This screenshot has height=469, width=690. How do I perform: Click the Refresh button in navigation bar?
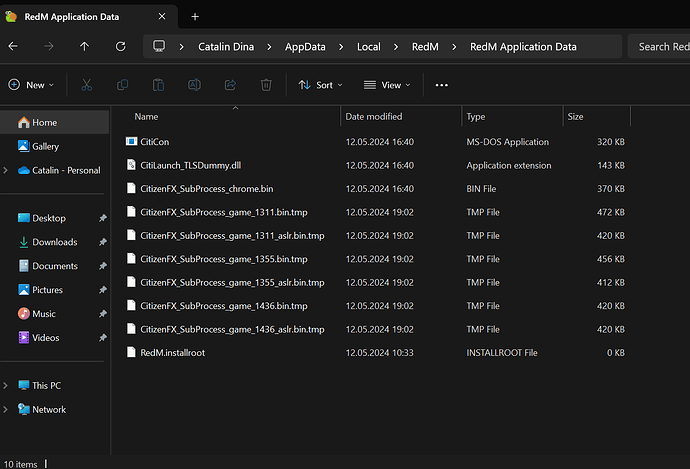pos(120,47)
